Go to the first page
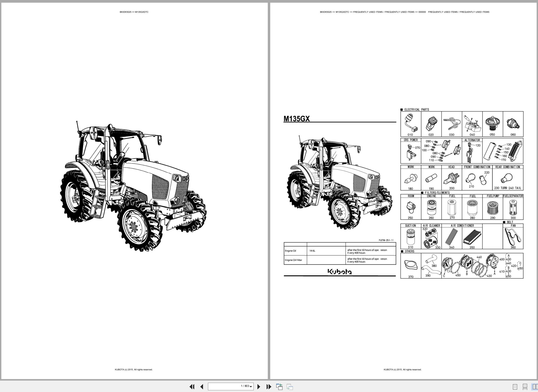 [x=192, y=387]
